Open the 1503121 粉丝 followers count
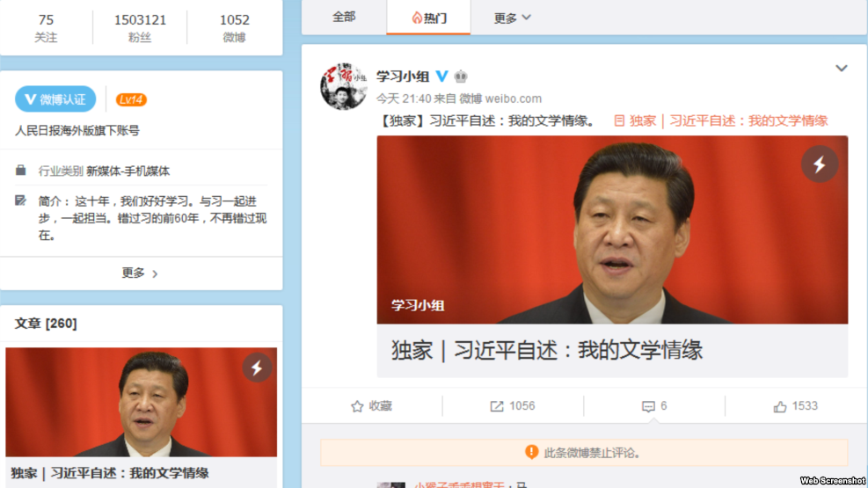Viewport: 868px width, 488px height. [140, 27]
